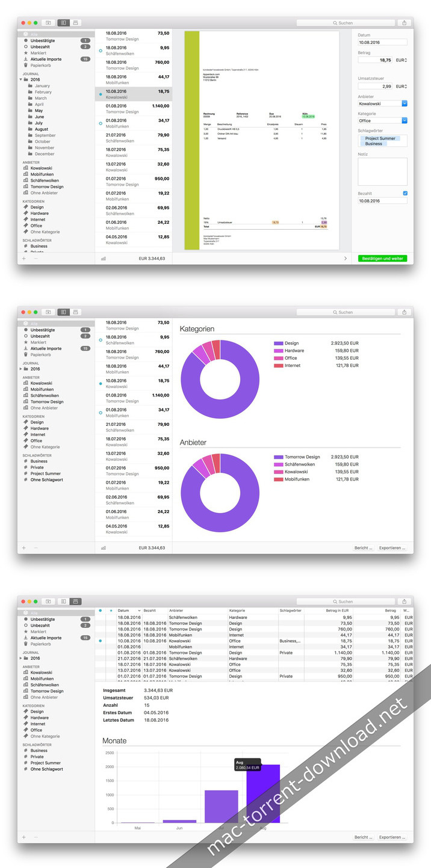
Task: Select the August folder in the journal
Action: (42, 129)
